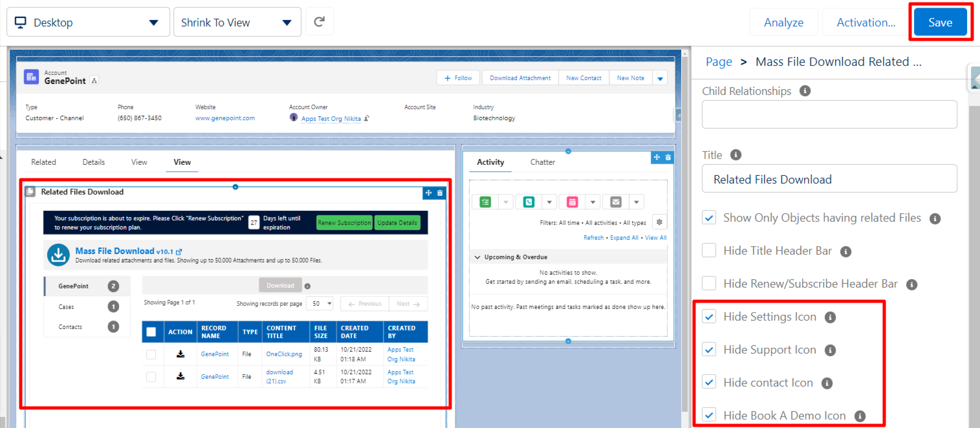Click info icon next to Hide Support Icon
This screenshot has width=980, height=428.
pyautogui.click(x=831, y=350)
